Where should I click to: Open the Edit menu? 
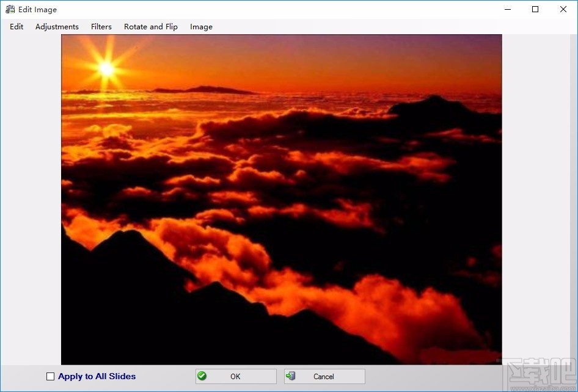16,26
